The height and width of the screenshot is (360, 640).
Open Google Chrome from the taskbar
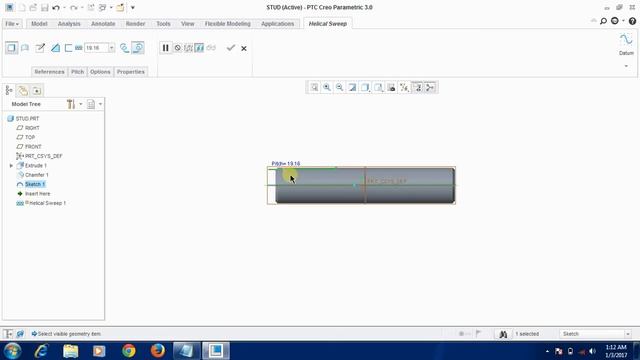tap(129, 351)
